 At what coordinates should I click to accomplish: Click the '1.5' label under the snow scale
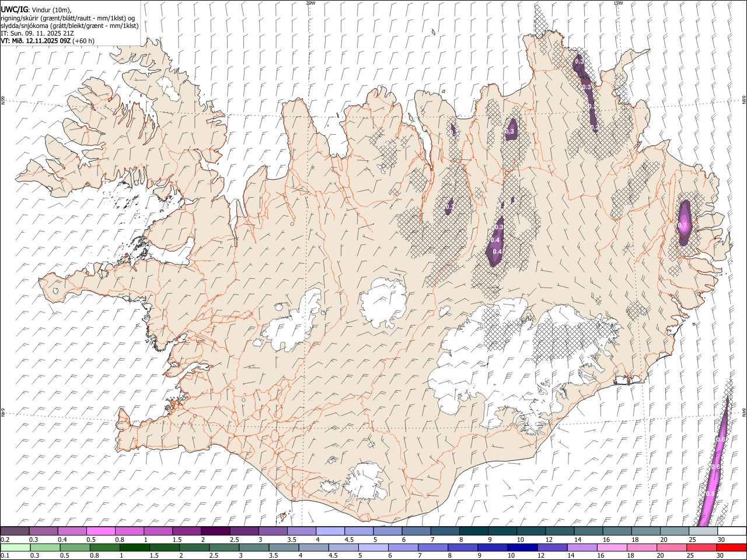click(177, 540)
